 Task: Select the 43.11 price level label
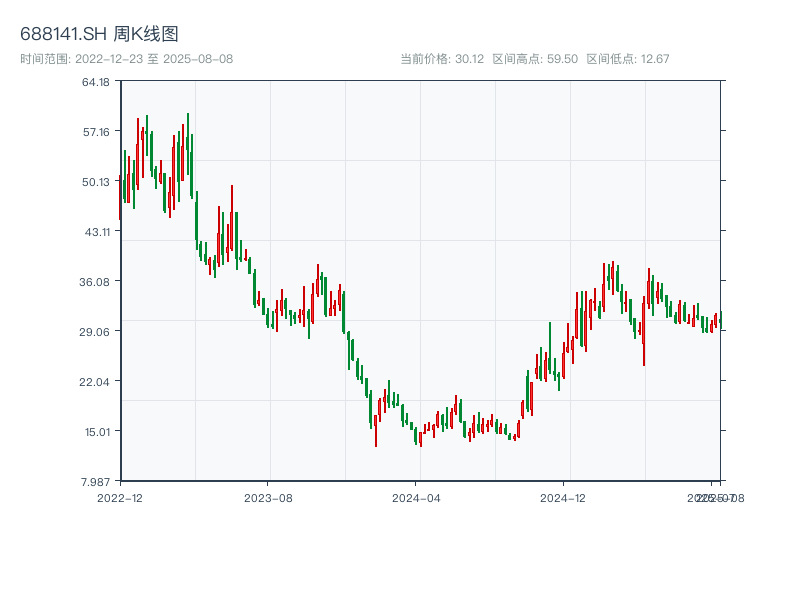point(96,231)
